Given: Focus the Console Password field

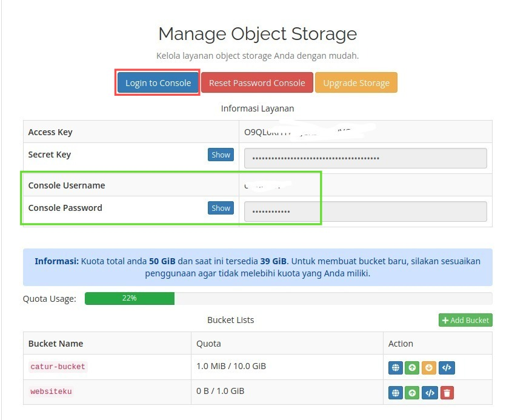Looking at the screenshot, I should coord(365,212).
